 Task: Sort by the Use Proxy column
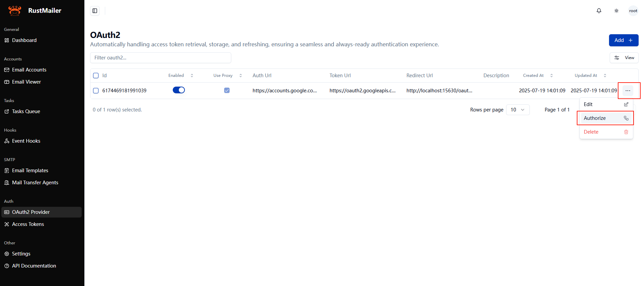pyautogui.click(x=228, y=76)
